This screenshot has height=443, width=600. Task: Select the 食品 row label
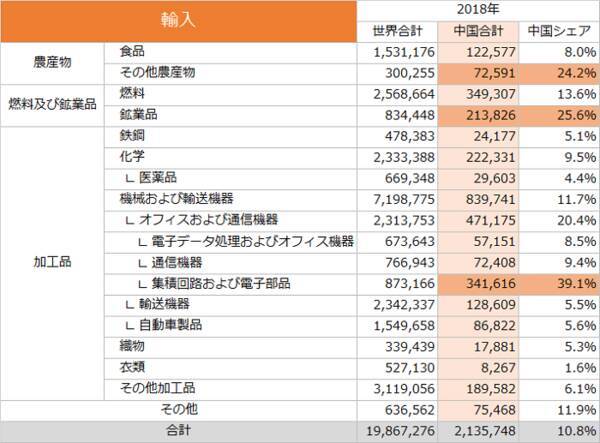point(132,51)
